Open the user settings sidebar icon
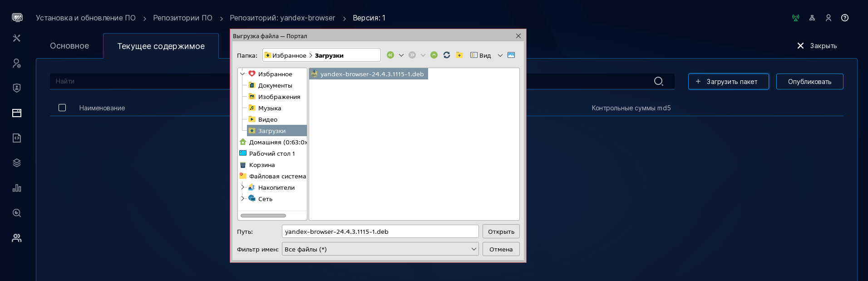 click(x=17, y=63)
